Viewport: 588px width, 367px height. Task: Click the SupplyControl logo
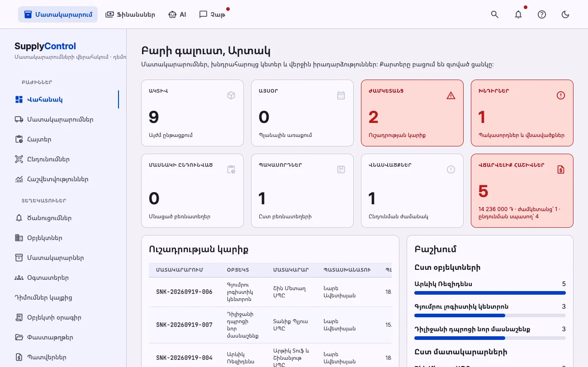tap(45, 46)
